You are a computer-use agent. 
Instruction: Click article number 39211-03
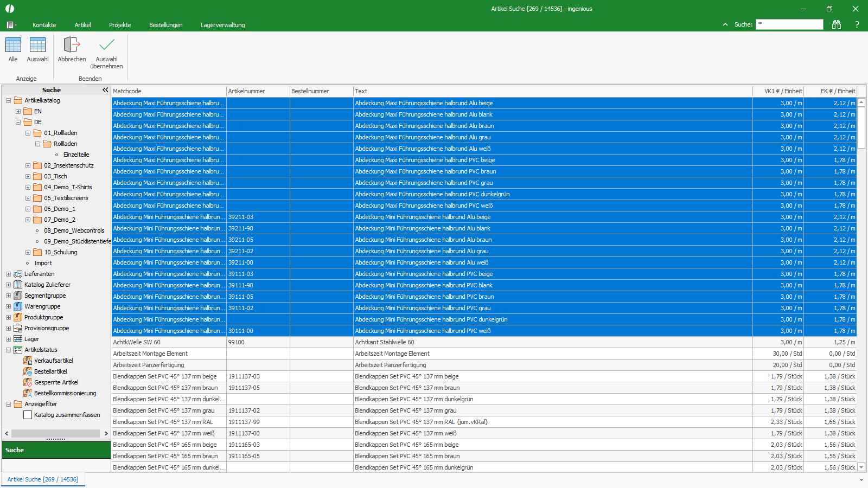[241, 217]
